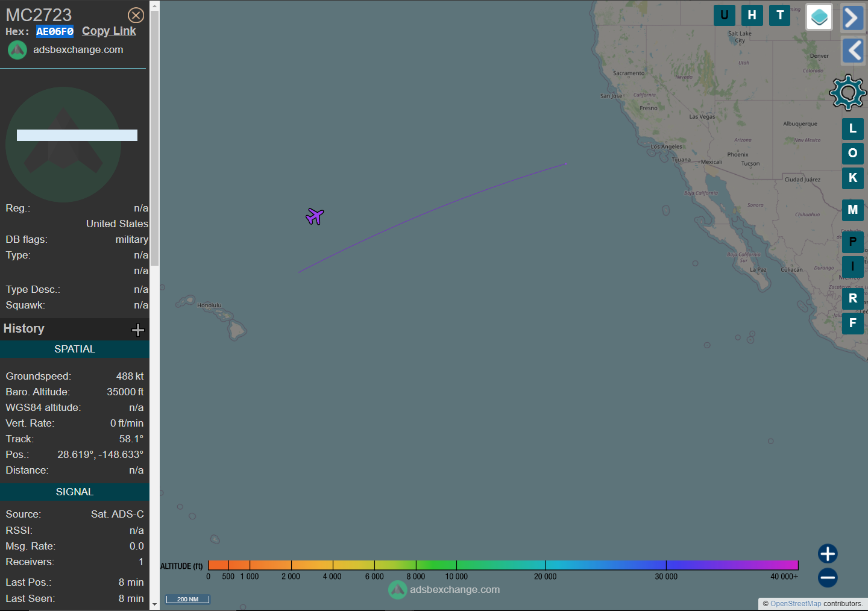
Task: Click the position 28.619°, -148.633° value
Action: click(101, 454)
